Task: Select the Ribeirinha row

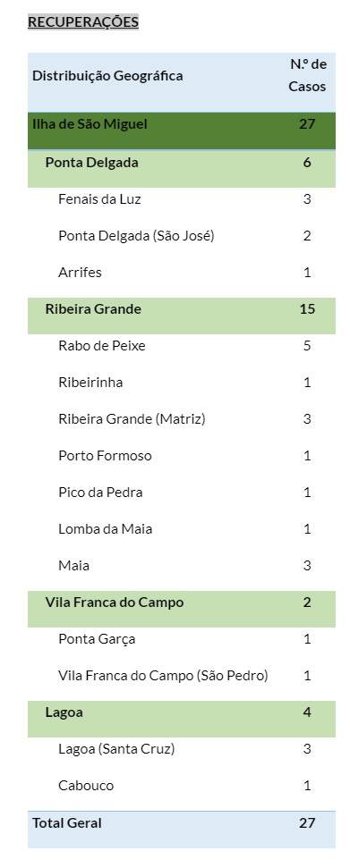Action: coord(182,383)
